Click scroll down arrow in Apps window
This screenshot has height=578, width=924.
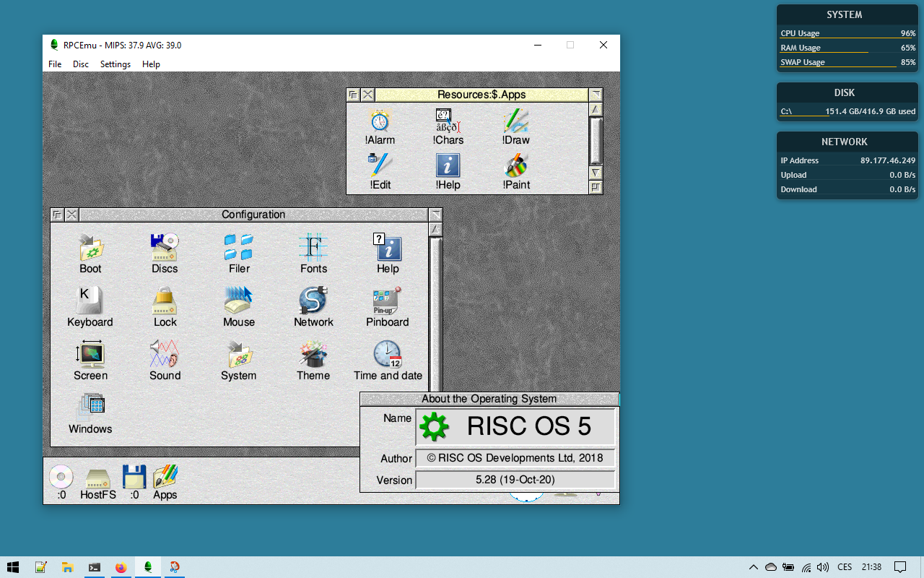point(596,173)
